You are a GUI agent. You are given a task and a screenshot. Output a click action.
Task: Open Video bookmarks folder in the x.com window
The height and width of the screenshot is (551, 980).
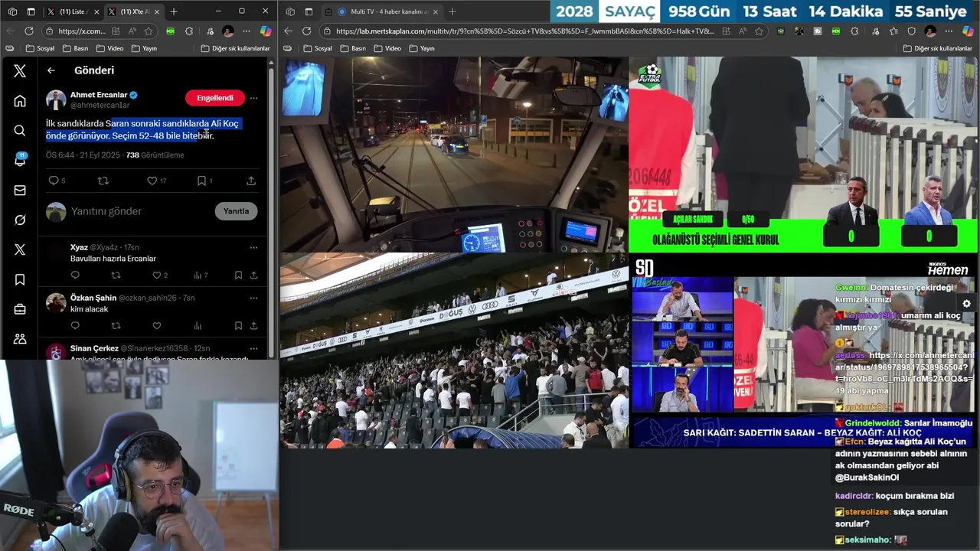(109, 48)
